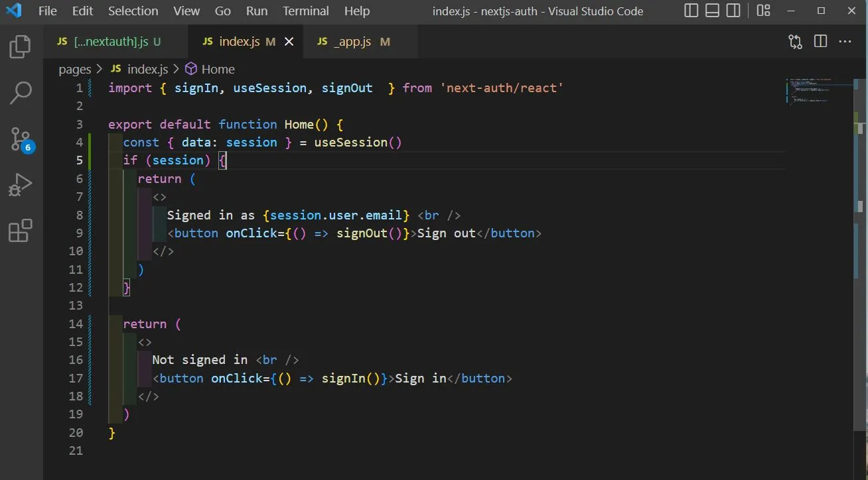Click line number 14 in gutter

click(x=76, y=324)
